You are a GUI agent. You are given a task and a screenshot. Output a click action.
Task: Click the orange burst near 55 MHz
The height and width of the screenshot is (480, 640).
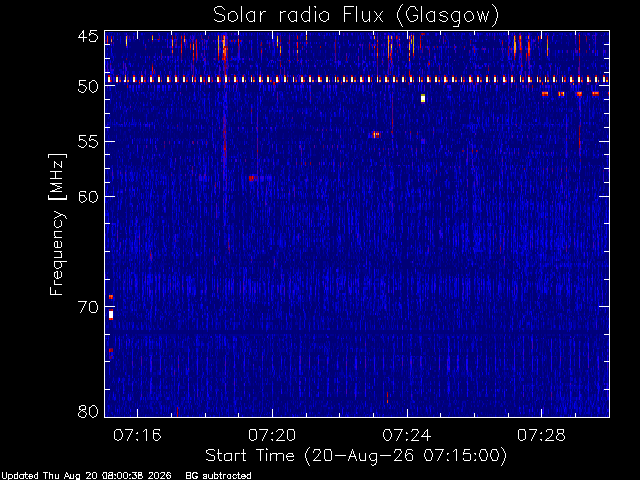pos(376,135)
